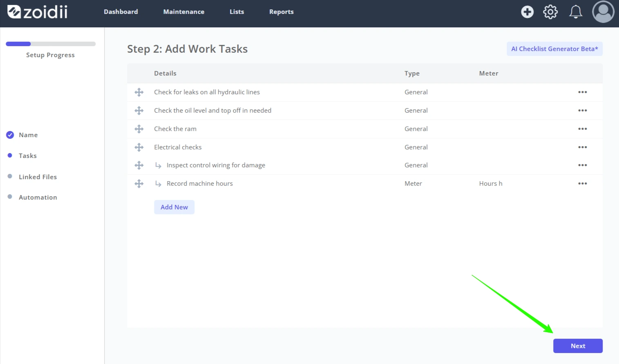Click the plus add icon in header
This screenshot has height=364, width=619.
coord(527,12)
